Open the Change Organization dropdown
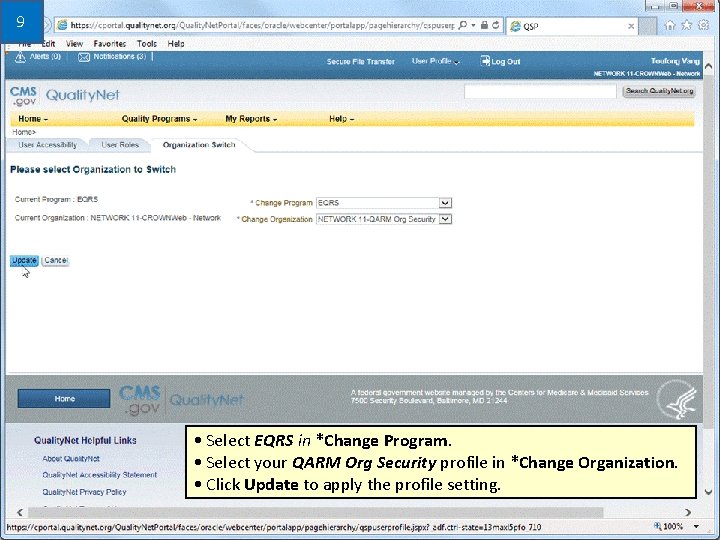This screenshot has height=540, width=720. (444, 219)
